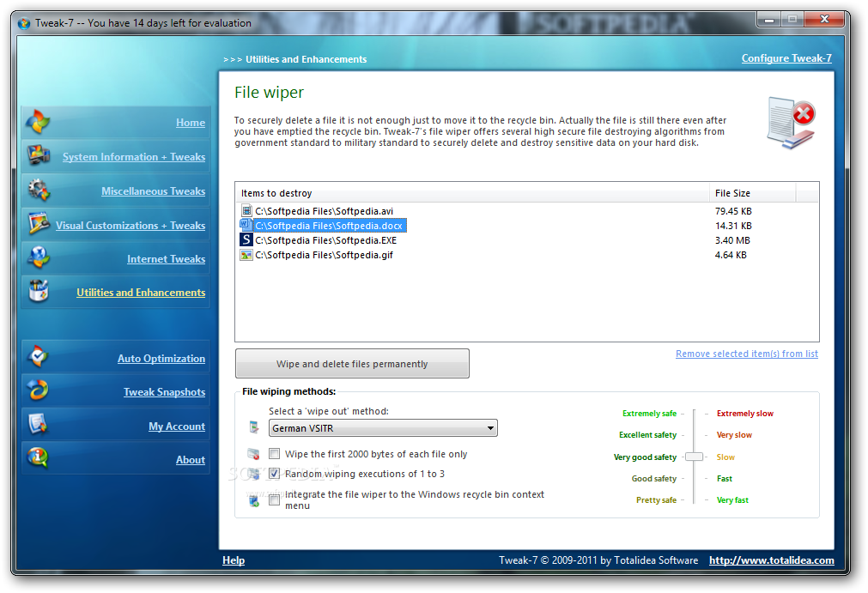Open My Account link

click(177, 427)
